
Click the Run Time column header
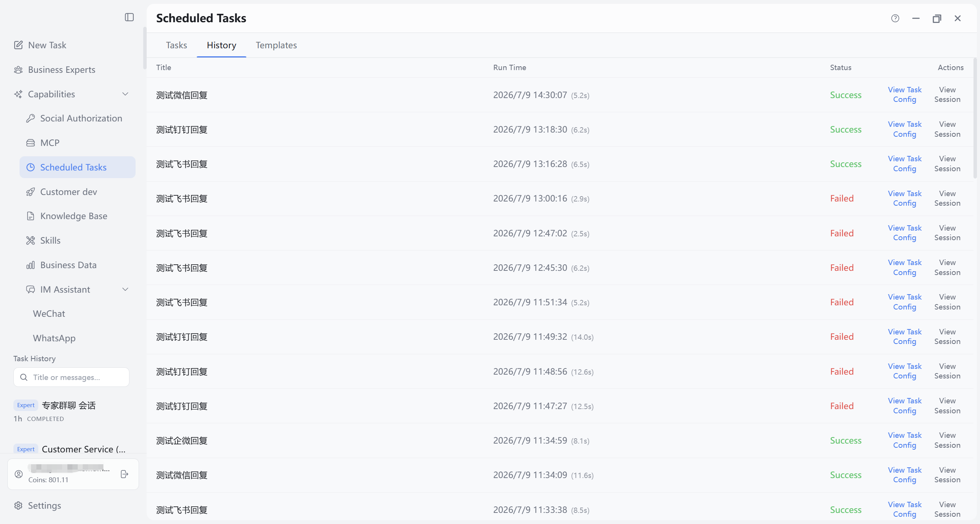(509, 67)
